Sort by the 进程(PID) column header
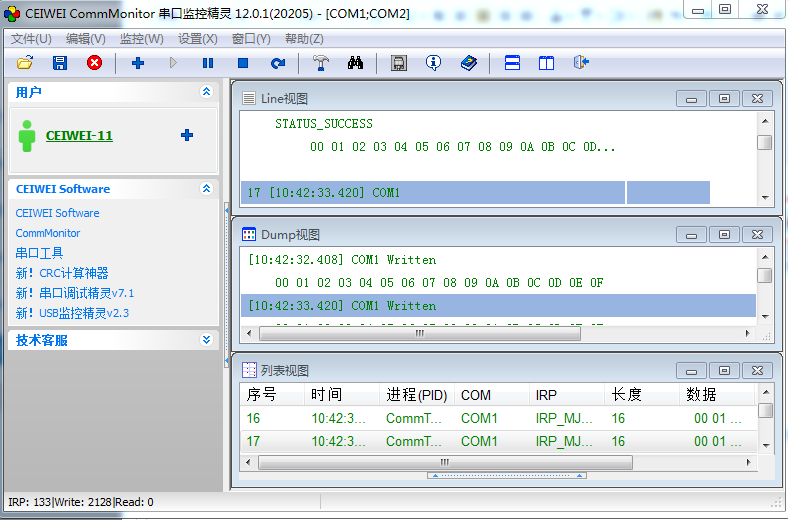 (x=417, y=395)
